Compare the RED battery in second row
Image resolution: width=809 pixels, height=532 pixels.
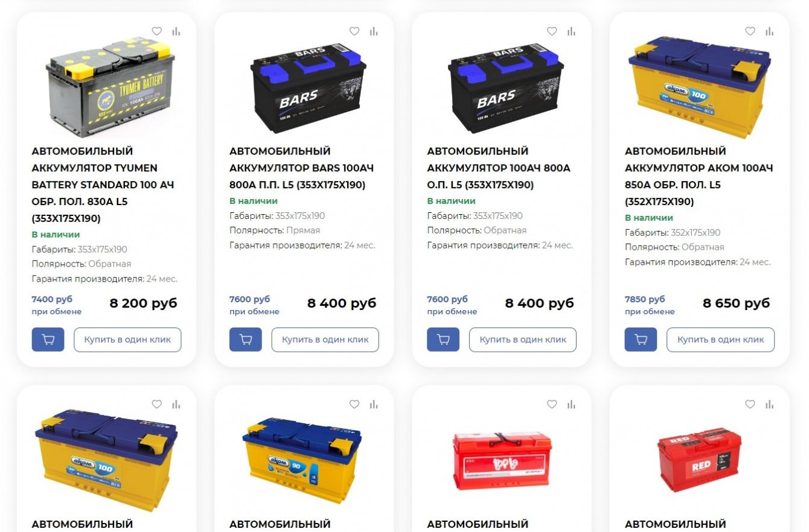769,404
